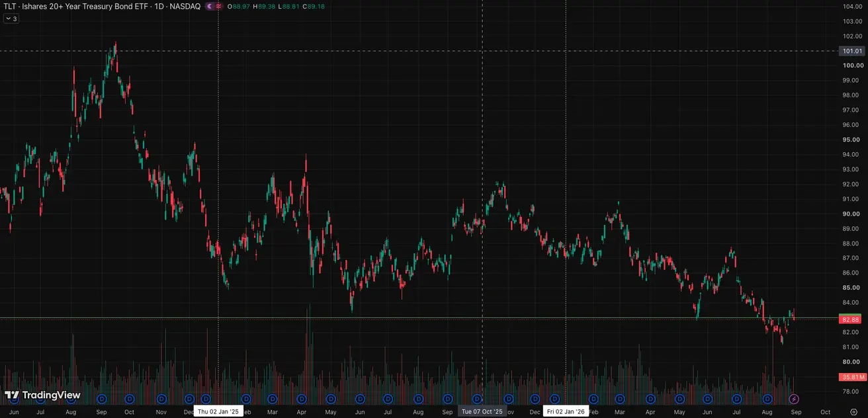The image size is (868, 418).
Task: Click the Tue 07 Oct '25 date label
Action: 482,411
